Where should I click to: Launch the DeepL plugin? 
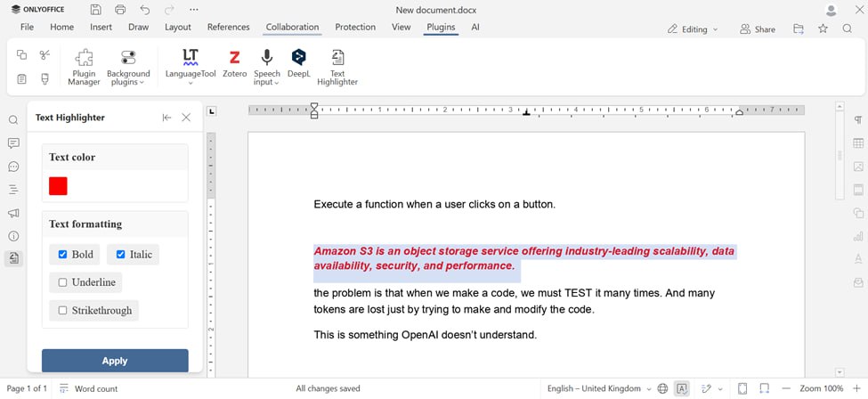click(299, 64)
